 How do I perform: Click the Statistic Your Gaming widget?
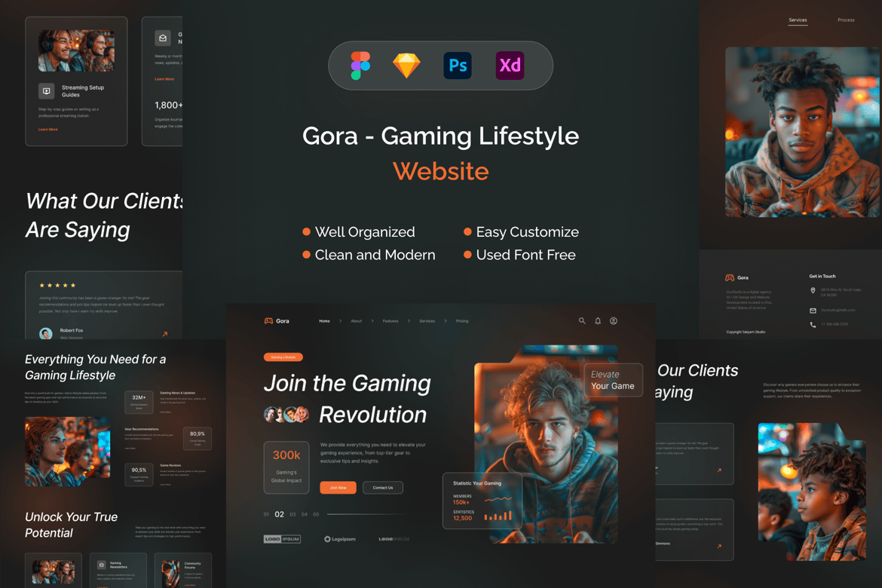pos(482,501)
